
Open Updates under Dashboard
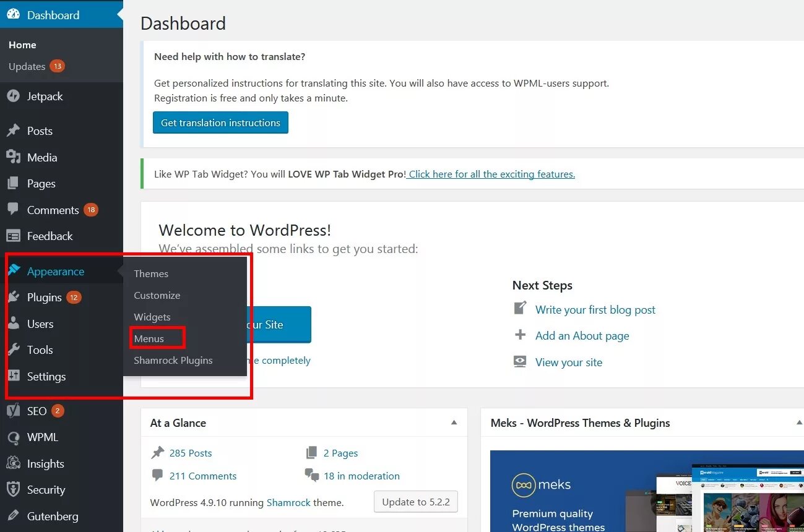27,66
